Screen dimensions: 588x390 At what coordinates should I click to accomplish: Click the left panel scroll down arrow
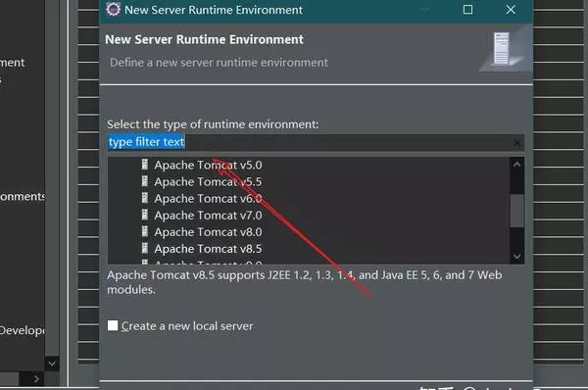[52, 364]
